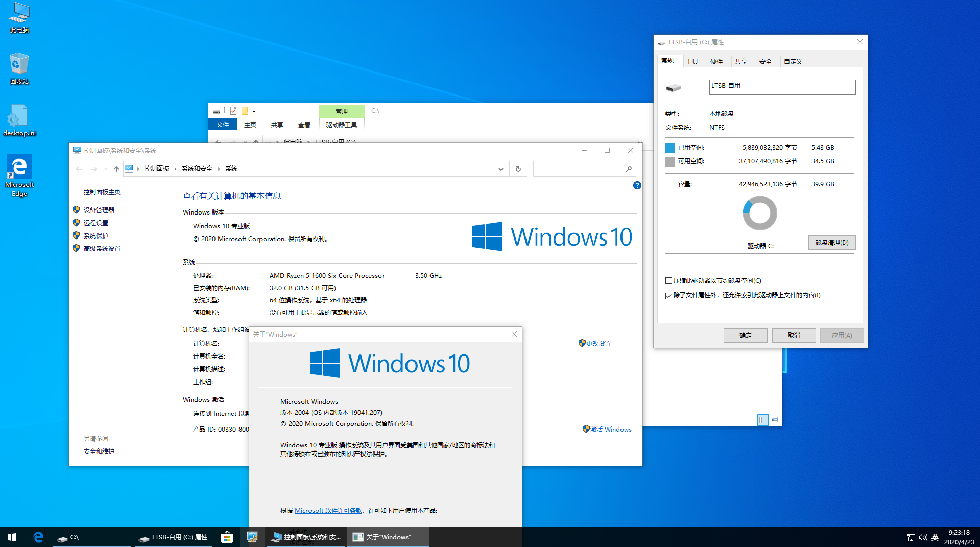The image size is (980, 547).
Task: Click 更改设置 link
Action: 599,343
